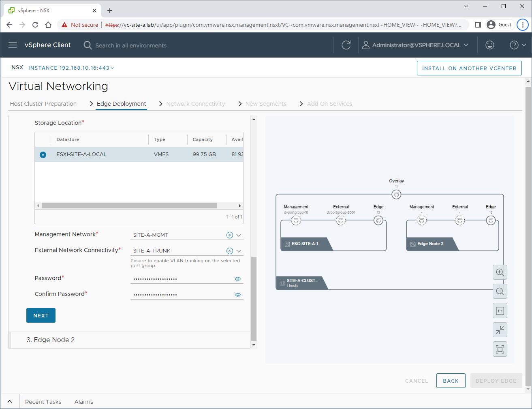The image size is (532, 409).
Task: Click CANCEL in the wizard
Action: (417, 381)
